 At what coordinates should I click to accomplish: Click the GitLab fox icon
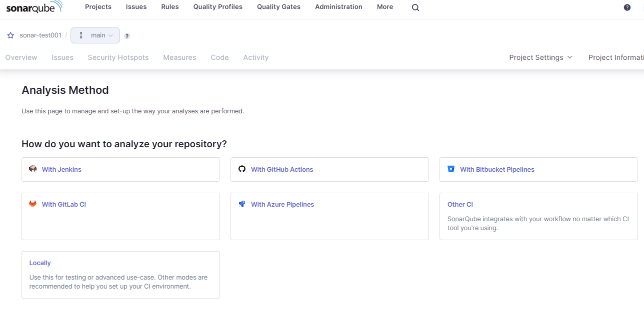click(x=33, y=204)
